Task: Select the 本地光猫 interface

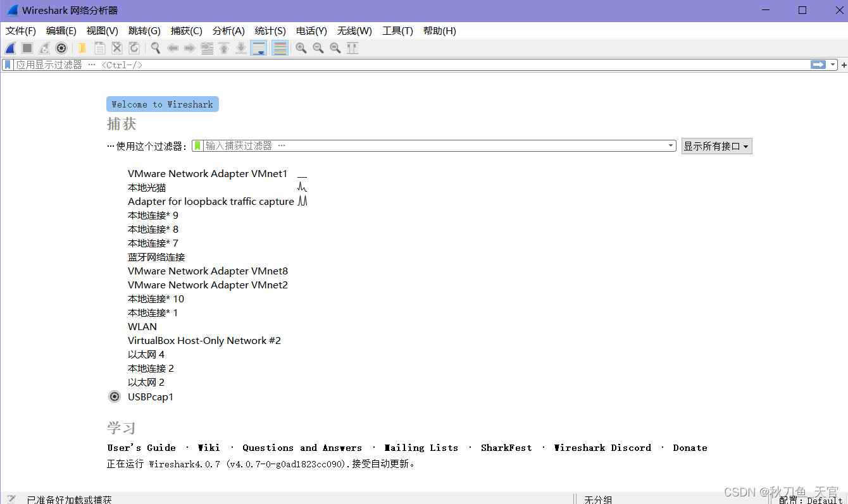Action: click(147, 188)
